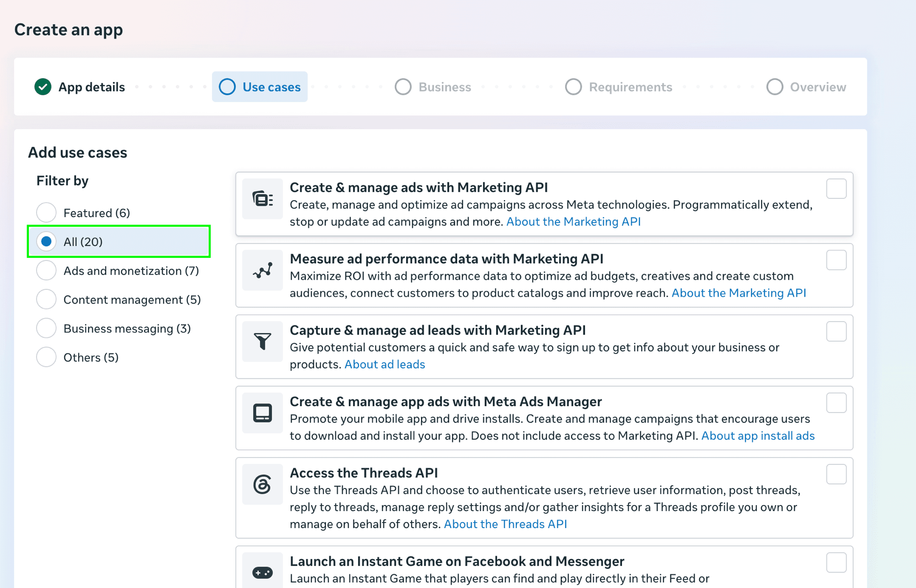Click the Access the Threads API title
This screenshot has width=916, height=588.
coord(364,473)
